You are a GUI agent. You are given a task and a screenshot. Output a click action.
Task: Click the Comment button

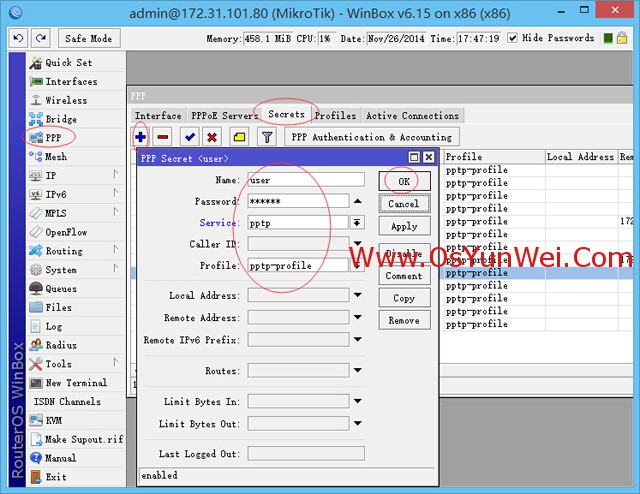click(x=404, y=276)
